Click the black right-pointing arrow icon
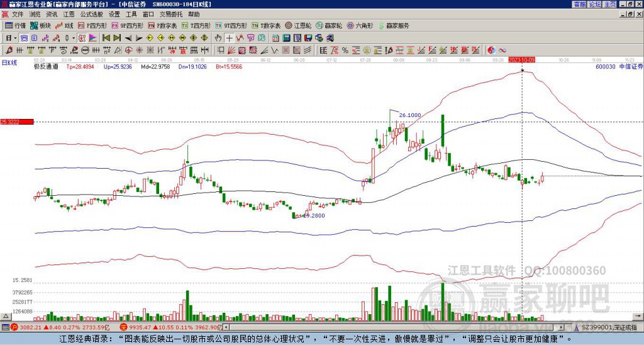 click(139, 38)
